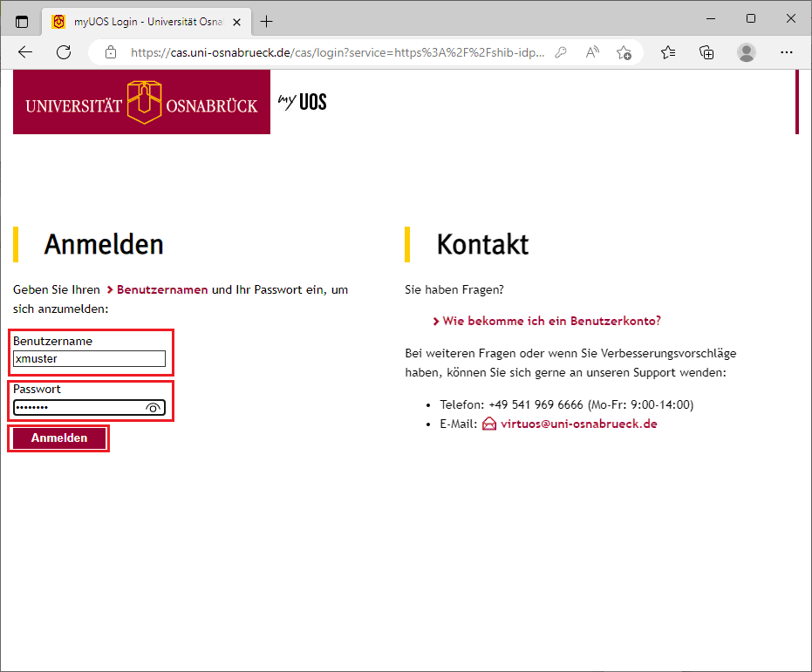The width and height of the screenshot is (812, 672).
Task: Click the Anmelden submit button
Action: coord(59,438)
